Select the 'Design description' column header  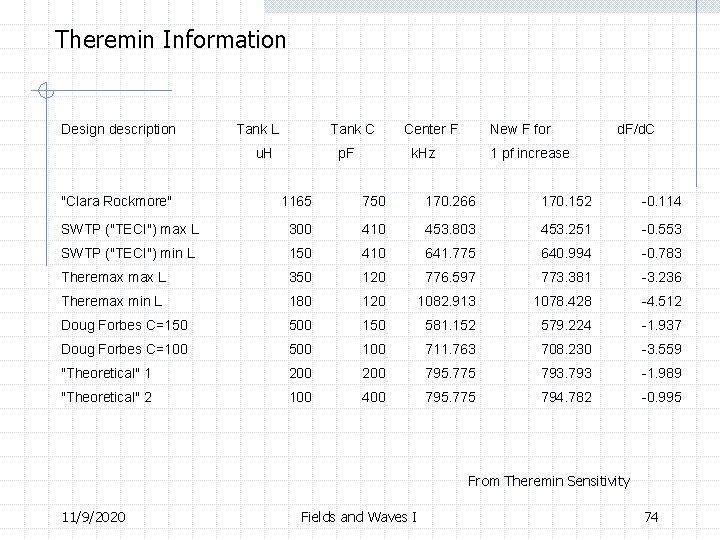pyautogui.click(x=118, y=129)
